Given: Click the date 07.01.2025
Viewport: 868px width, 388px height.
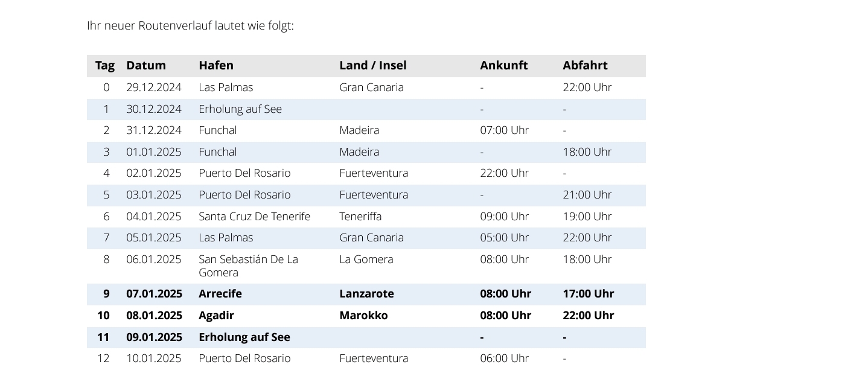Looking at the screenshot, I should tap(154, 294).
